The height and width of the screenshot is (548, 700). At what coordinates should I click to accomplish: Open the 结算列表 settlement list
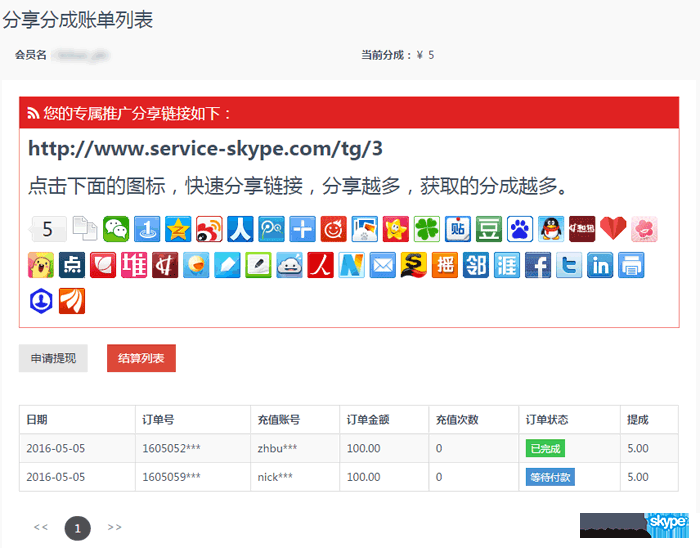tap(141, 358)
